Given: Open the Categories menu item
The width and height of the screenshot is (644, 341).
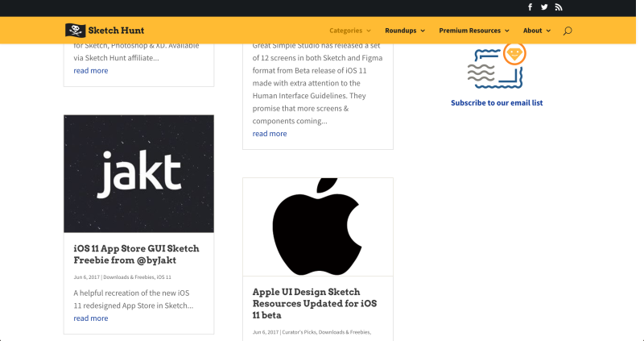Looking at the screenshot, I should tap(346, 31).
